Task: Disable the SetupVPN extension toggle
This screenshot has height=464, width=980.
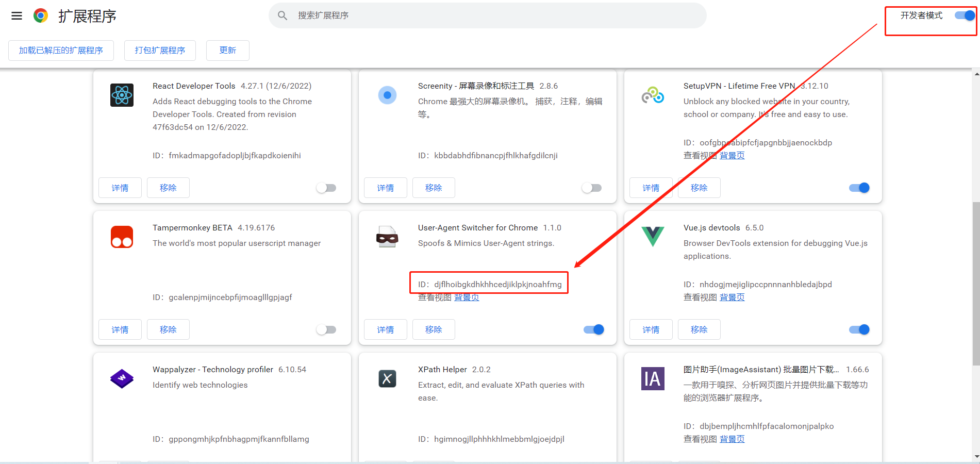Action: click(x=859, y=188)
